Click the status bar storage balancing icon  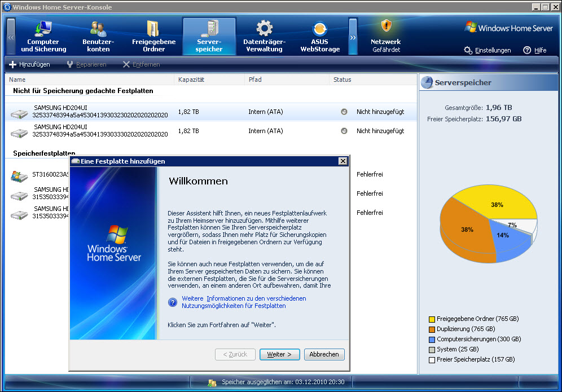tap(212, 382)
